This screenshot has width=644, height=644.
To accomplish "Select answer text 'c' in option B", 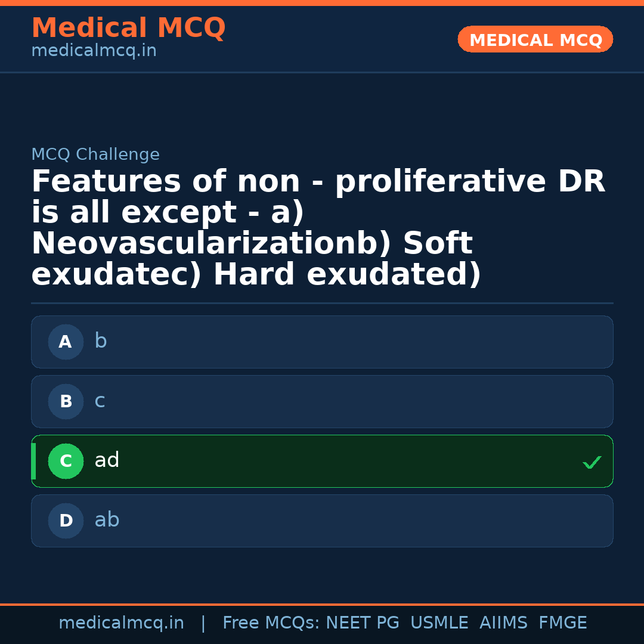I will coord(100,401).
